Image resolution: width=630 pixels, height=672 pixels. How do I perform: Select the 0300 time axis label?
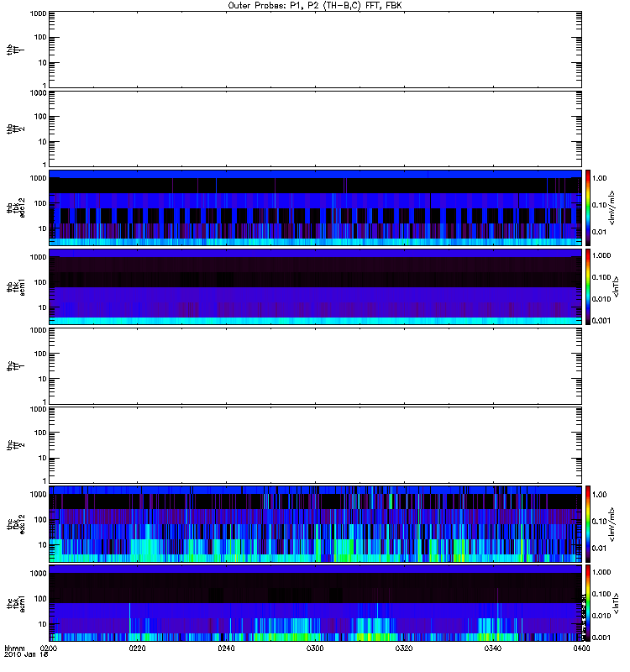[315, 648]
